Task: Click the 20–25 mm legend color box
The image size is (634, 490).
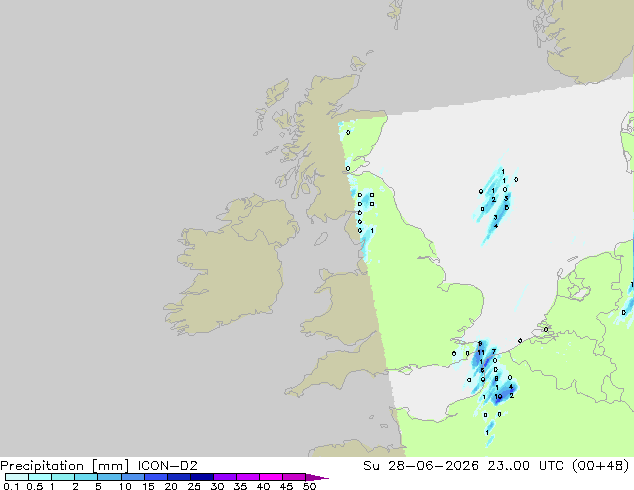Action: click(x=178, y=477)
